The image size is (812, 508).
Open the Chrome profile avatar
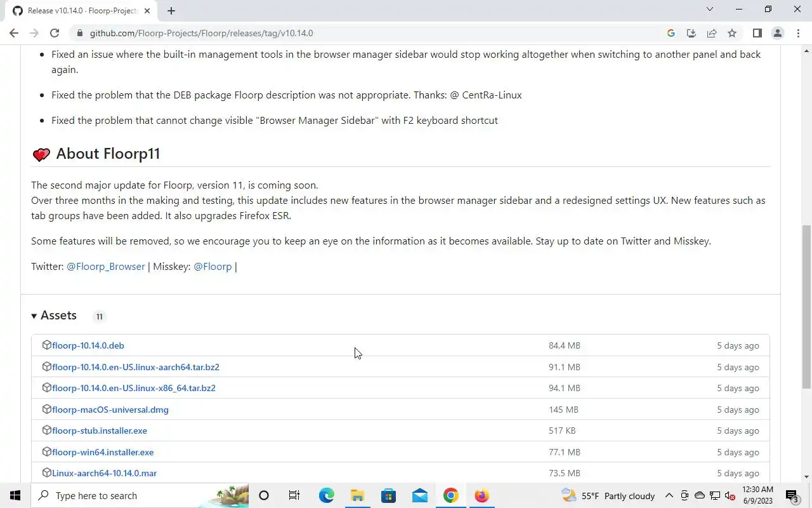point(777,33)
